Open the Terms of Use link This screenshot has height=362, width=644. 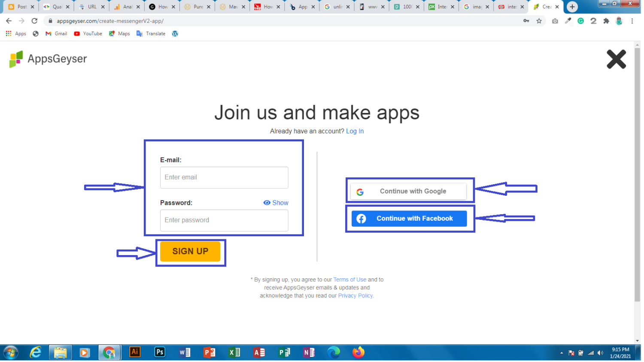(349, 280)
